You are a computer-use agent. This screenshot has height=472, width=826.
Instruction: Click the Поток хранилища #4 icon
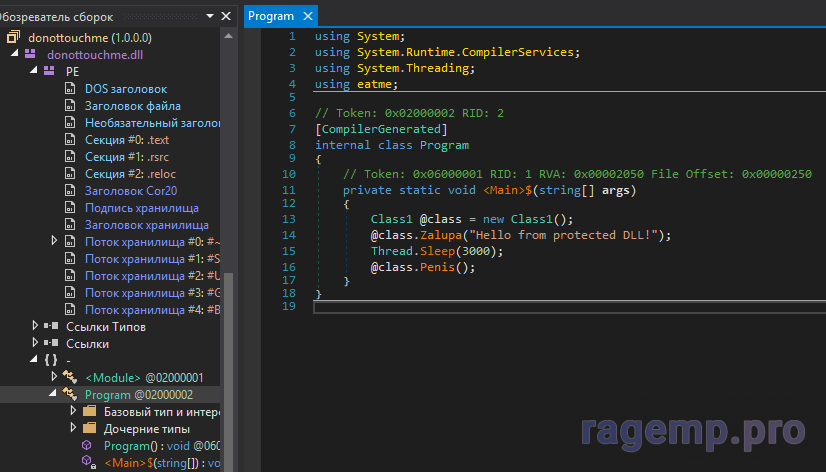click(70, 309)
